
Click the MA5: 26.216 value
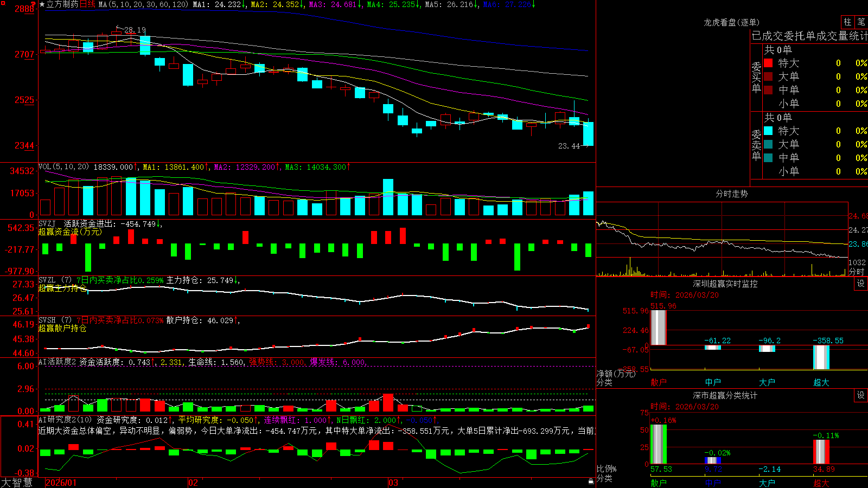(x=451, y=4)
